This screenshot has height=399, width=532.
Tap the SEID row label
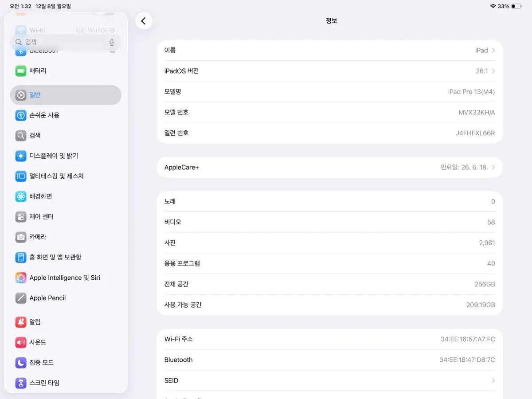tap(171, 380)
